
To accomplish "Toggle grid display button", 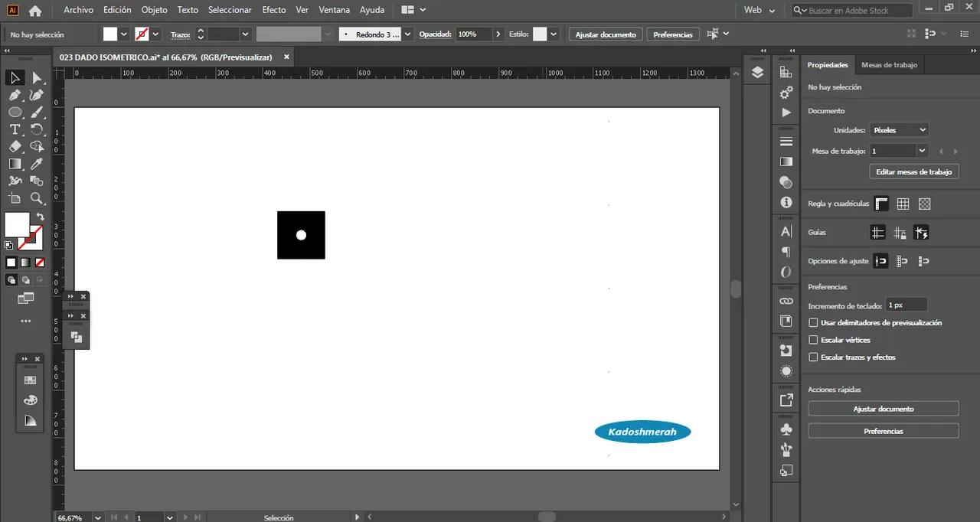I will [x=903, y=204].
